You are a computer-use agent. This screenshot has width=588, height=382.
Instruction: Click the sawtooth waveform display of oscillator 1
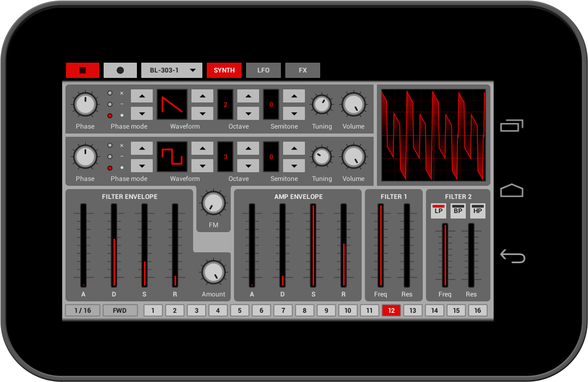[172, 104]
